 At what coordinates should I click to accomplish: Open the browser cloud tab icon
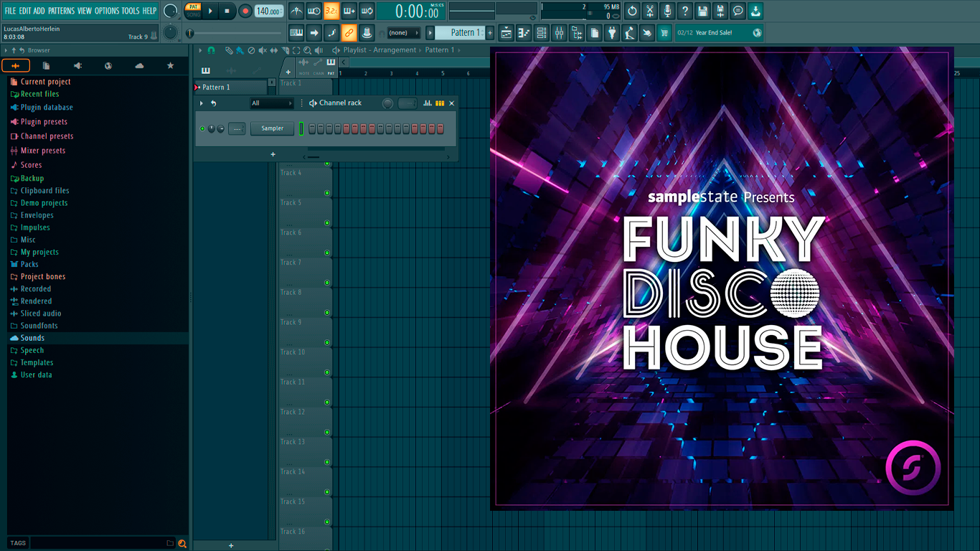pos(139,66)
